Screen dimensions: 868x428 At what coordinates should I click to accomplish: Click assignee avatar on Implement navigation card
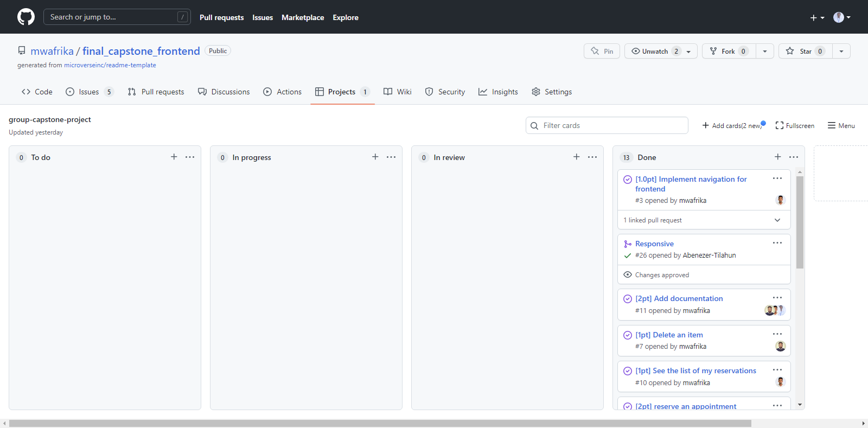(x=781, y=200)
